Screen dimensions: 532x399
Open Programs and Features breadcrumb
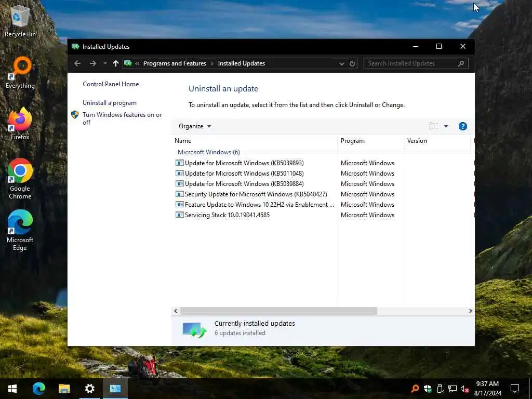(175, 63)
